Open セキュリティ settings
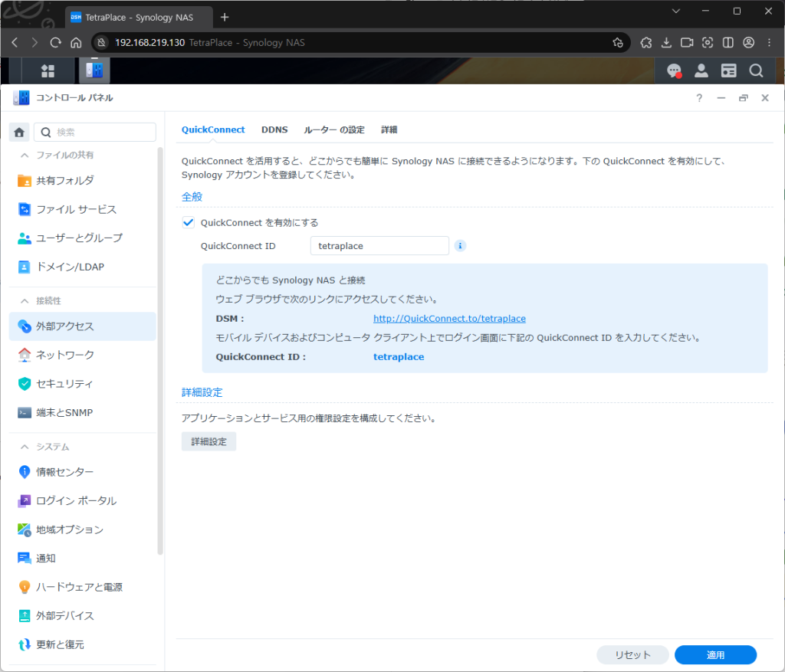Viewport: 785px width, 672px height. [x=83, y=384]
